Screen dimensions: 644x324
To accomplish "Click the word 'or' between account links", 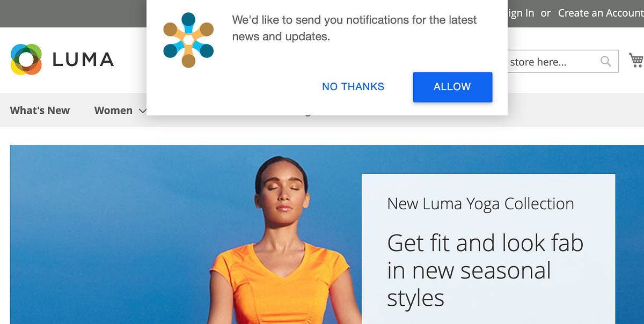I will [546, 13].
